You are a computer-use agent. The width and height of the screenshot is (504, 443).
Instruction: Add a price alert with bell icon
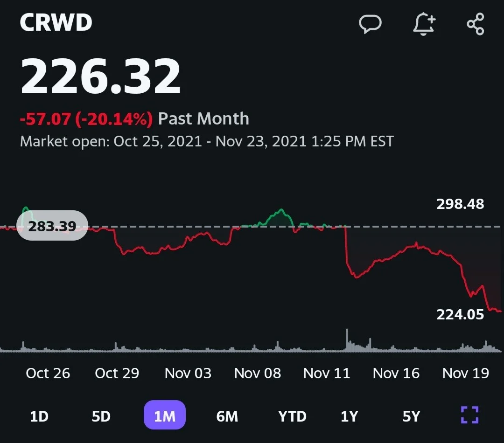click(x=424, y=24)
